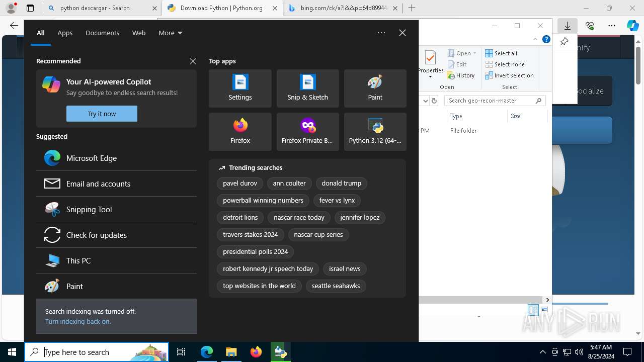Show hidden system tray icons
The width and height of the screenshot is (644, 362).
point(542,352)
